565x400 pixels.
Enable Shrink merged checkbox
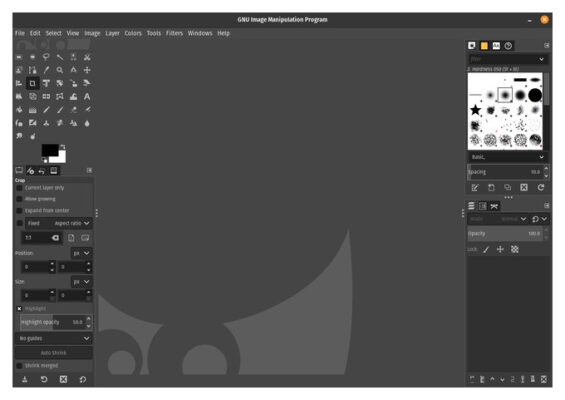coord(19,366)
